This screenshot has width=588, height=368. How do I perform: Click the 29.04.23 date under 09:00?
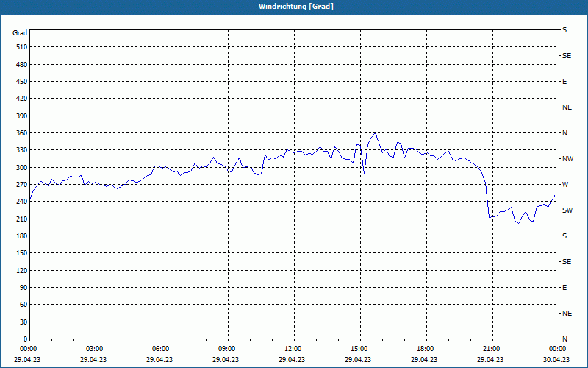[226, 359]
